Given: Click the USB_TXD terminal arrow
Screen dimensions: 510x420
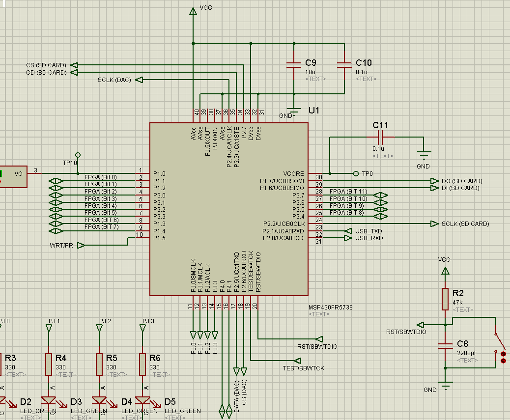Looking at the screenshot, I should pyautogui.click(x=348, y=231).
